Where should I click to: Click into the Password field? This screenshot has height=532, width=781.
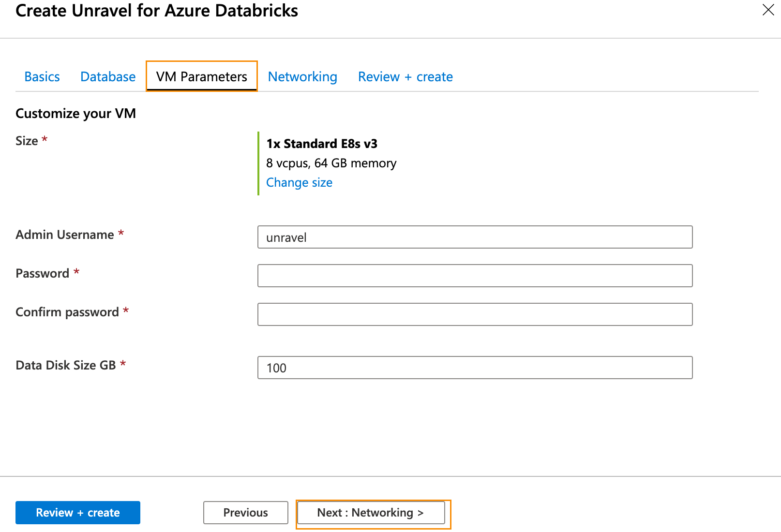pyautogui.click(x=475, y=276)
